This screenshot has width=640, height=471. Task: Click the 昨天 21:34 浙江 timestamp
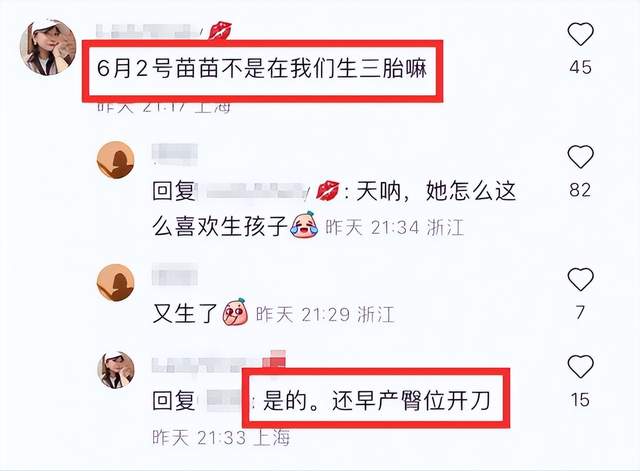394,227
